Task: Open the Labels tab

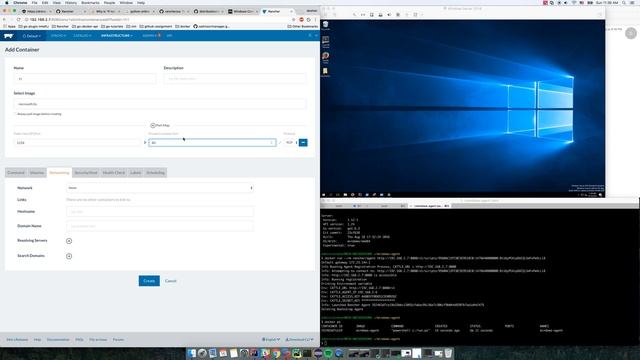Action: tap(136, 173)
